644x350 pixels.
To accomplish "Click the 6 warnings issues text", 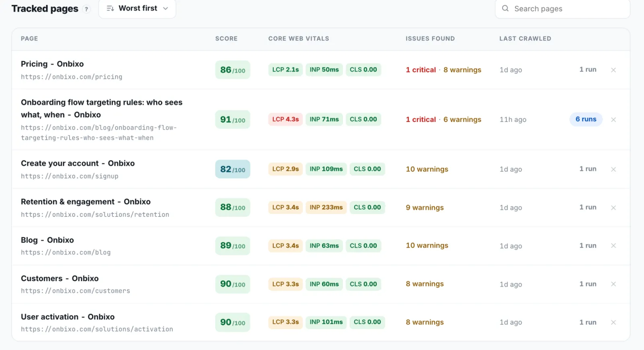I will point(462,119).
